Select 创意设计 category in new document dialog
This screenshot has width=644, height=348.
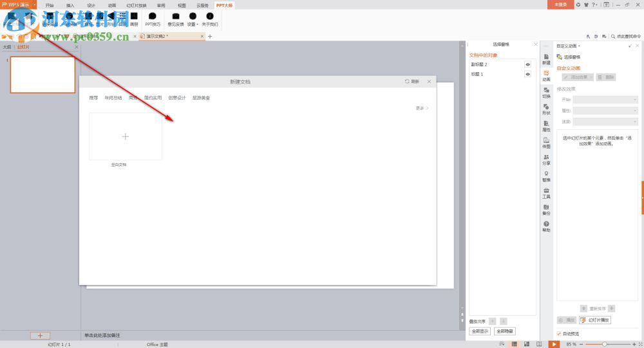coord(177,98)
